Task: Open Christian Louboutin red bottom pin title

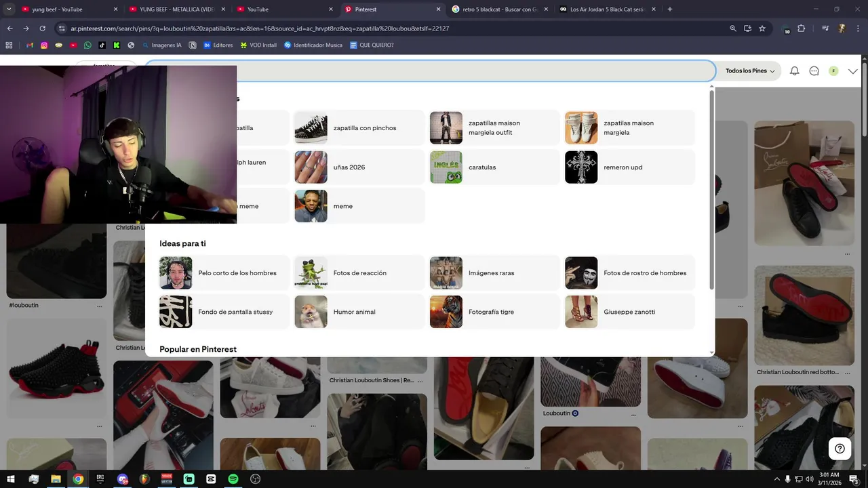Action: 797,372
